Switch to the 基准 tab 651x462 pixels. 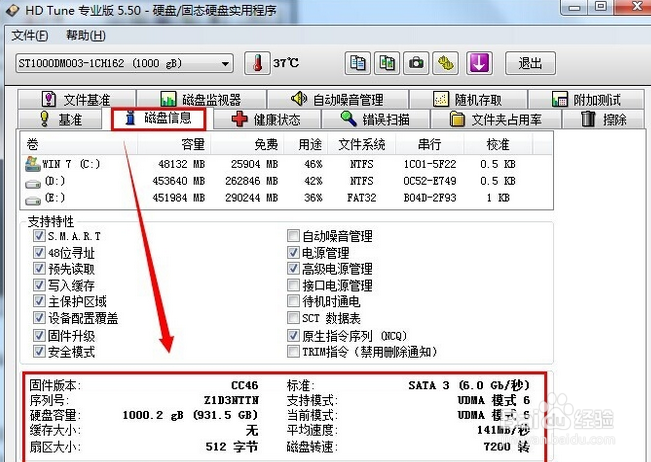point(61,120)
